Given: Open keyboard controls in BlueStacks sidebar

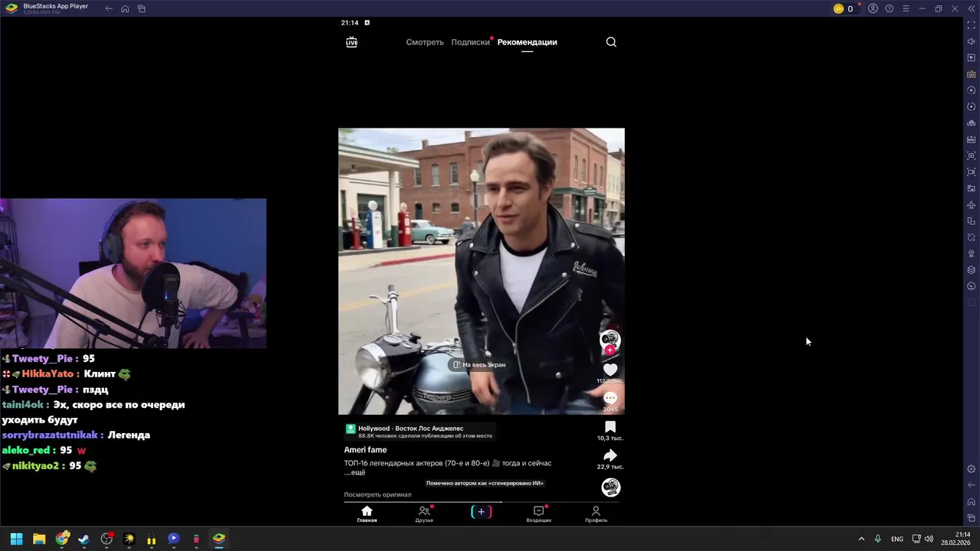Looking at the screenshot, I should click(972, 74).
